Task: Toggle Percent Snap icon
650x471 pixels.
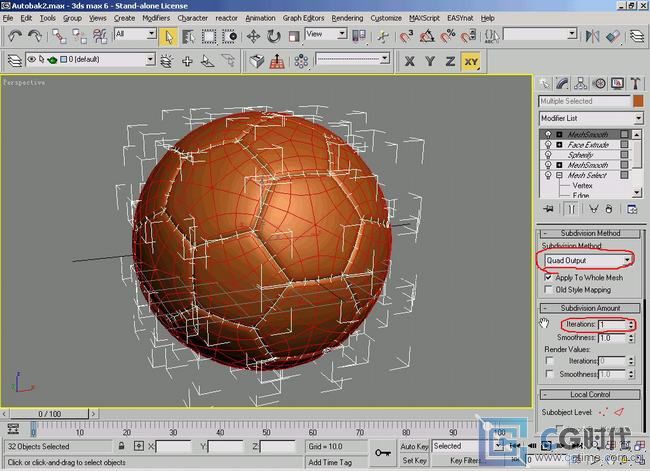Action: click(448, 36)
